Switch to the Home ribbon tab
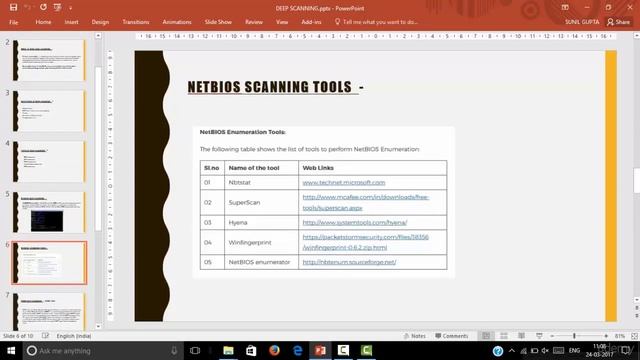 click(x=43, y=22)
